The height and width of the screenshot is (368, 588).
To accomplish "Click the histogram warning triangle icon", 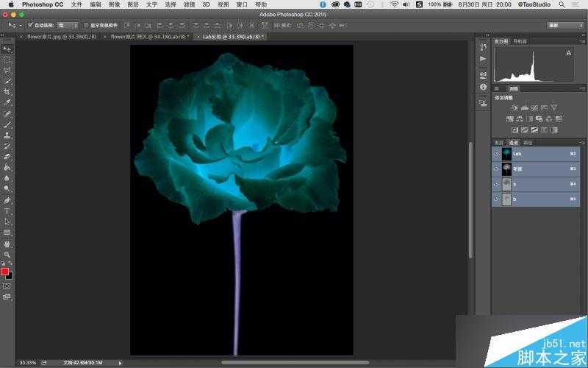I will coord(569,53).
